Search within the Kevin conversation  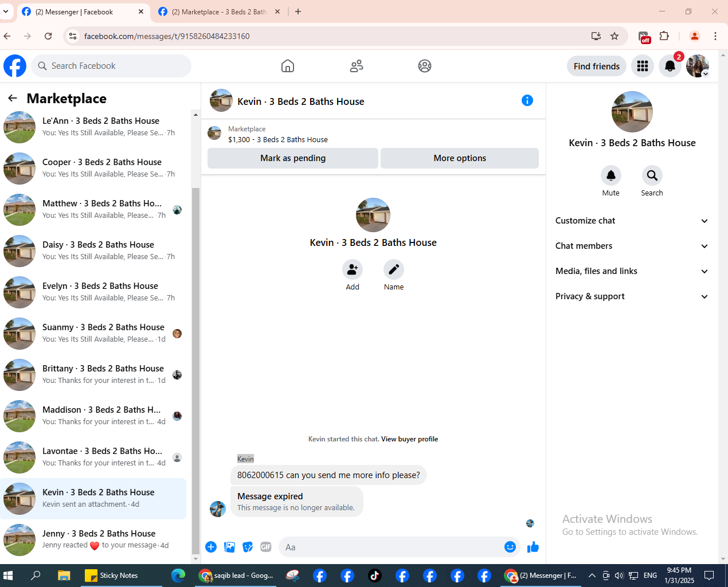point(652,175)
